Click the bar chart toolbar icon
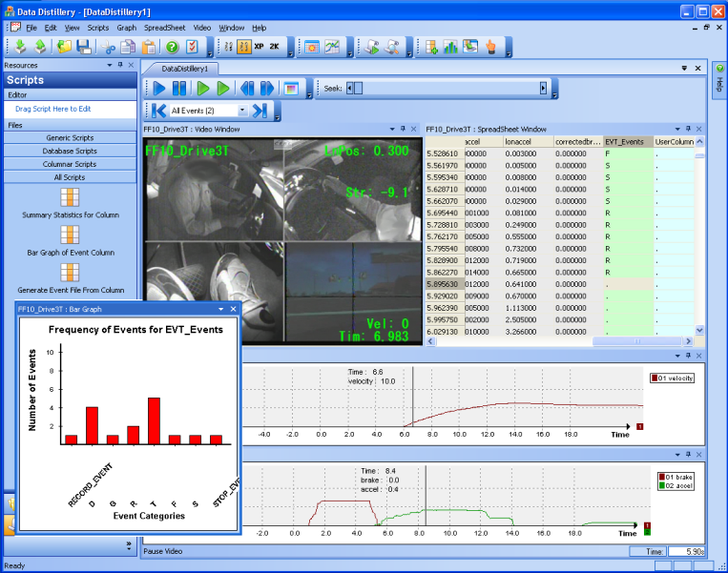Screen dimensions: 728x573 [x=450, y=47]
